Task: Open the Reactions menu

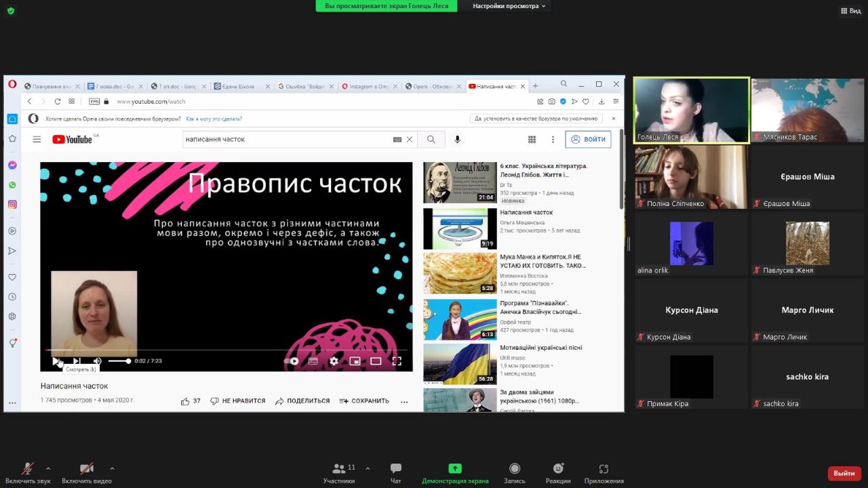Action: tap(557, 472)
